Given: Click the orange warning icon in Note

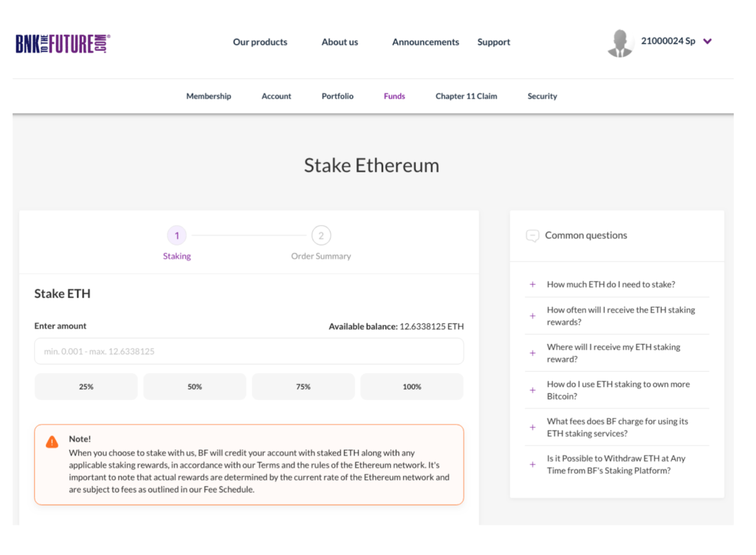Looking at the screenshot, I should click(52, 442).
